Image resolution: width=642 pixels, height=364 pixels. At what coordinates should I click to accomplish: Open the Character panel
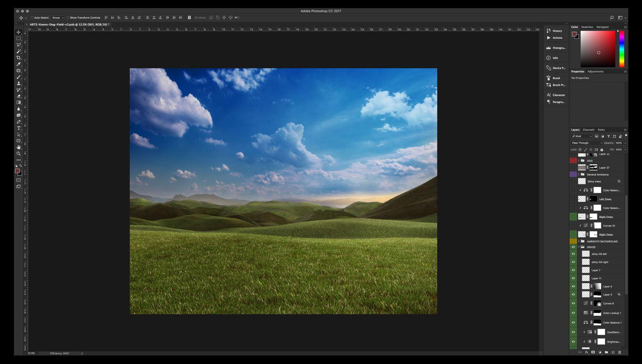(555, 95)
